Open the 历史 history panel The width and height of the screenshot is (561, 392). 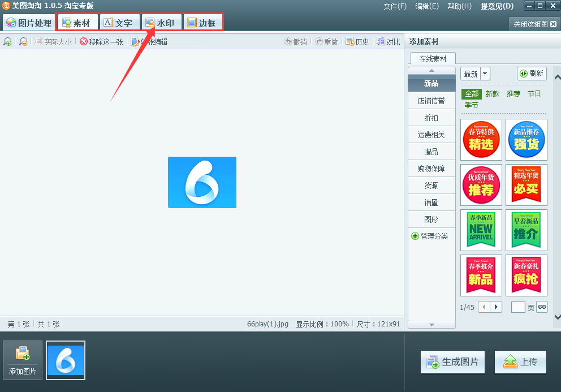(357, 42)
